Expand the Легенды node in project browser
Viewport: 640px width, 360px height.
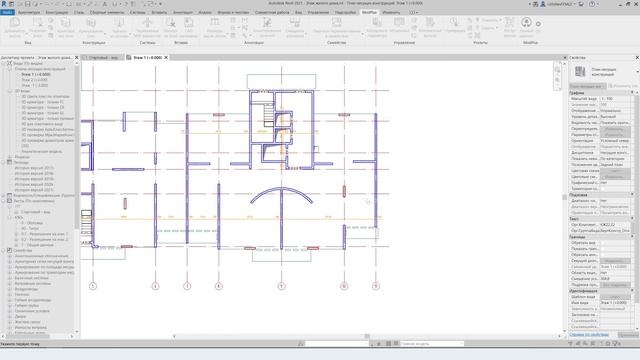3,162
